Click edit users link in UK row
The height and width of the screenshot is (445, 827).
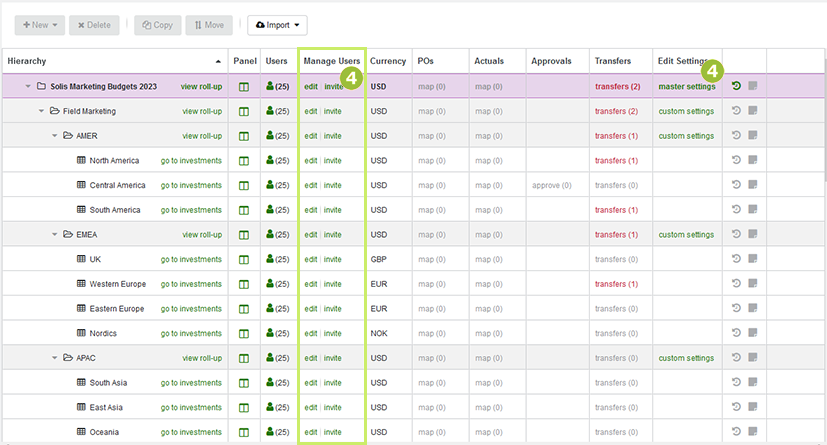point(311,259)
